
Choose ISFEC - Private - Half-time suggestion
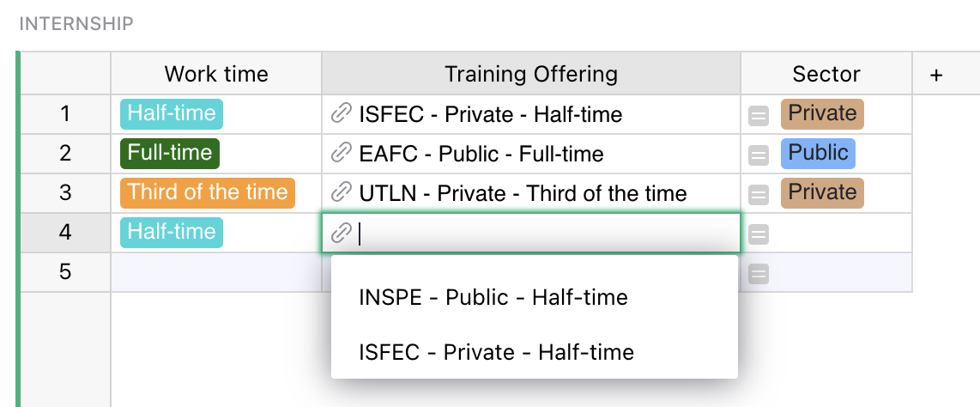pos(496,352)
